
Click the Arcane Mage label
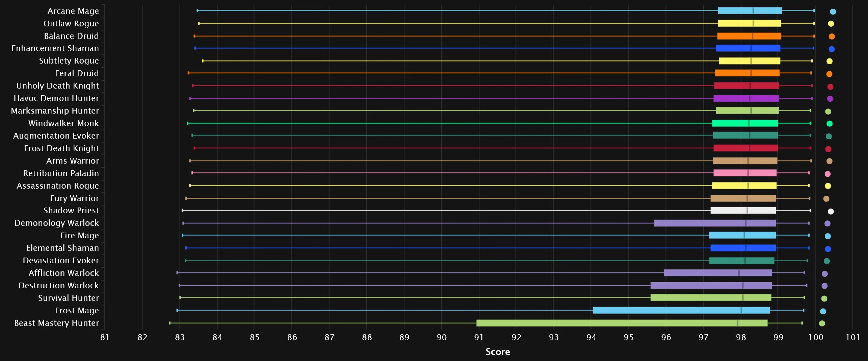click(73, 11)
